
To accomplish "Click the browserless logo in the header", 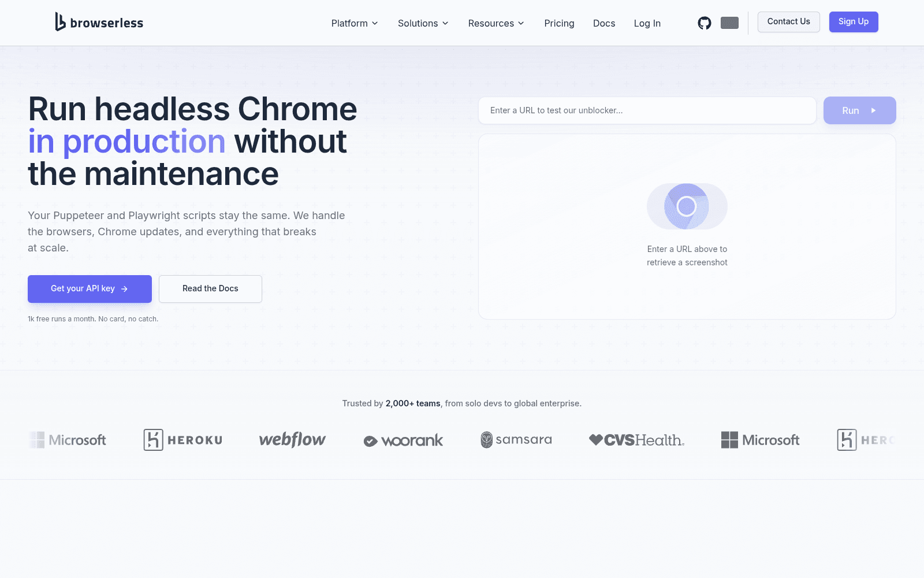I will [99, 22].
